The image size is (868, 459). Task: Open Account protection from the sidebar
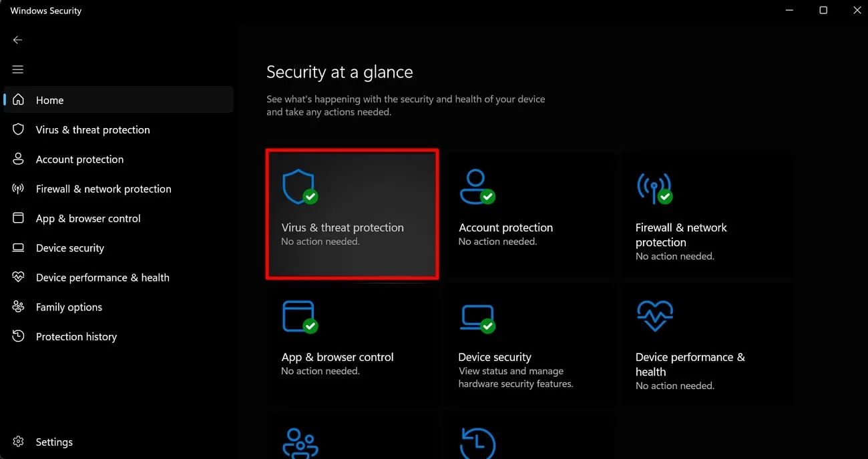click(x=79, y=159)
